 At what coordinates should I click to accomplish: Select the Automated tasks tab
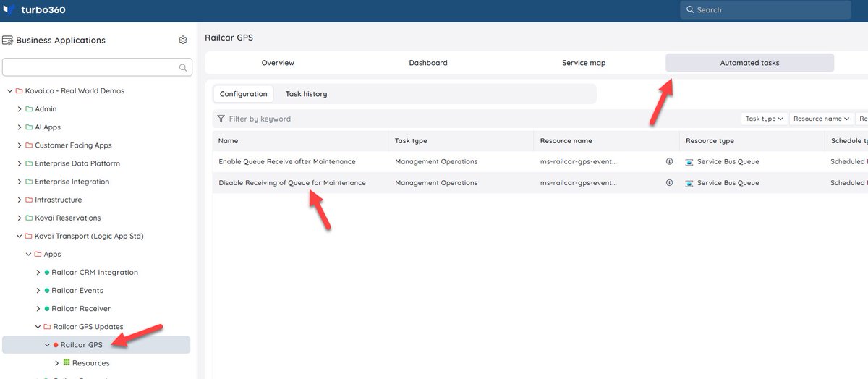point(749,63)
